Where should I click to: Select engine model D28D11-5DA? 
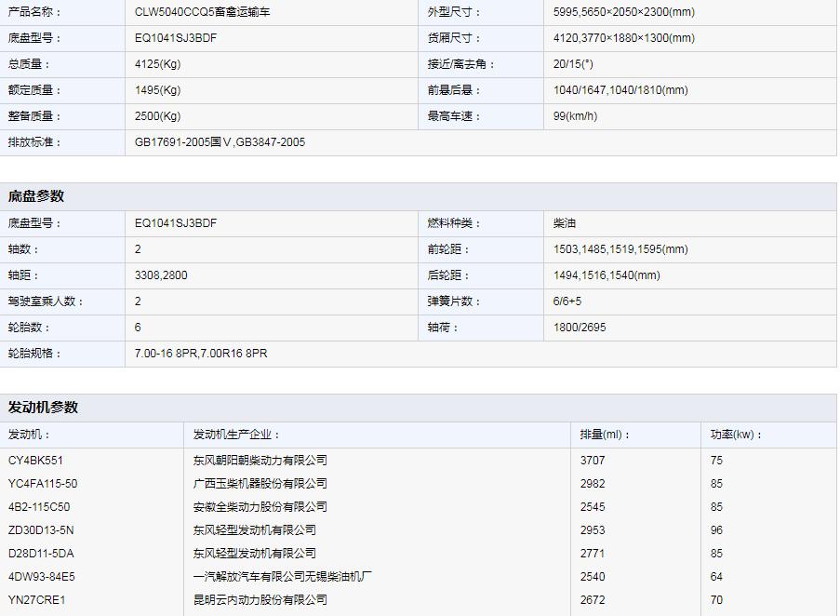click(x=41, y=554)
